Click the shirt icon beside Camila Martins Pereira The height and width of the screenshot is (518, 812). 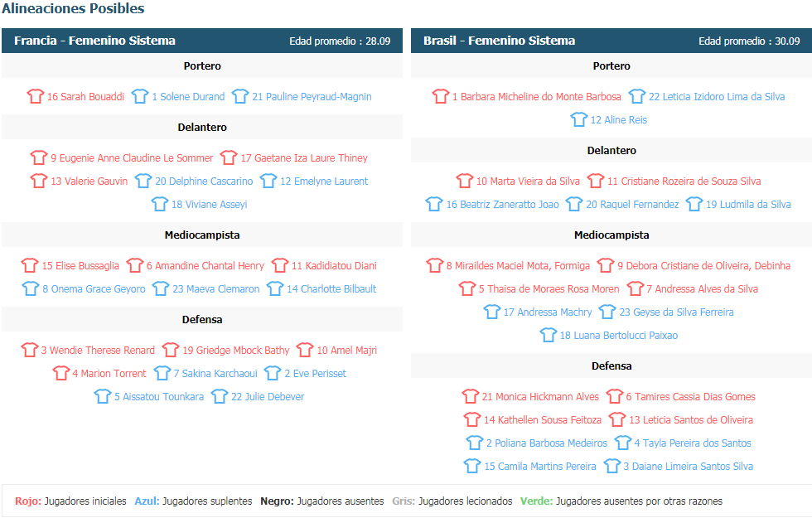point(472,466)
